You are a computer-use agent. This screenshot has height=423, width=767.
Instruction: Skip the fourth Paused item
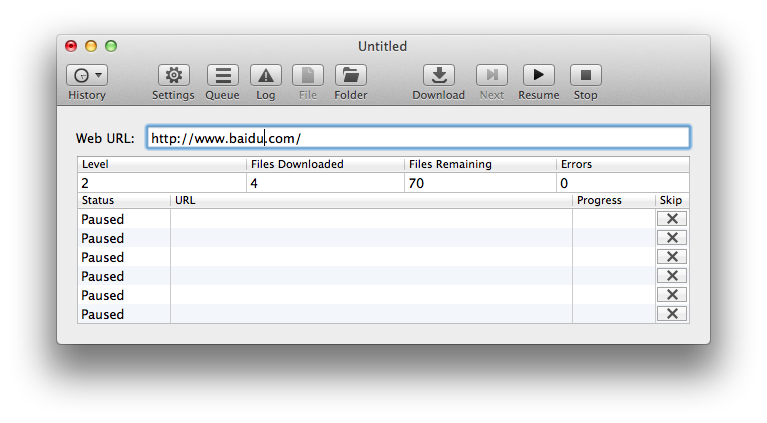tap(672, 276)
